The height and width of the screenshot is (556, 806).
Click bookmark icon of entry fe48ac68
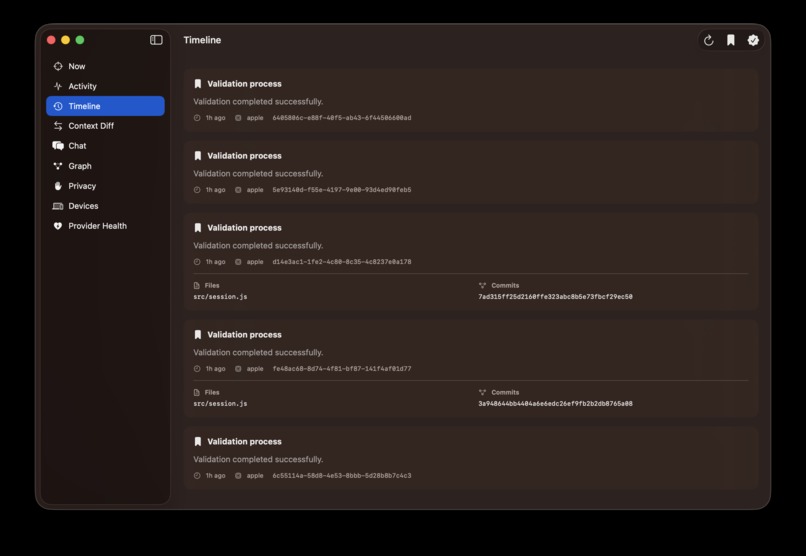[x=197, y=335]
